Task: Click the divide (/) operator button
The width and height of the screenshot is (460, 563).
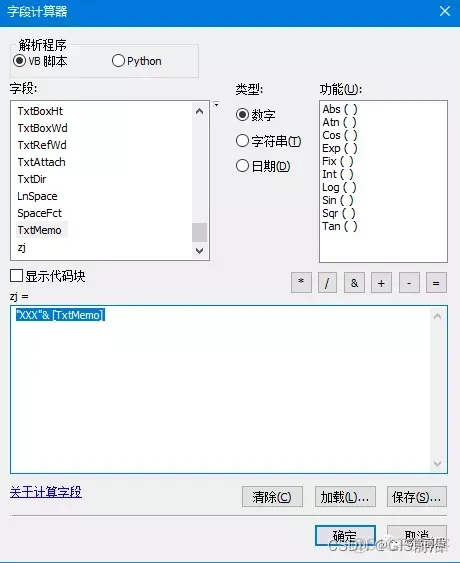Action: pos(327,283)
